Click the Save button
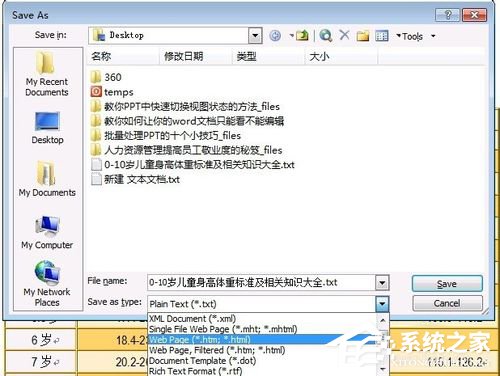 (x=447, y=284)
